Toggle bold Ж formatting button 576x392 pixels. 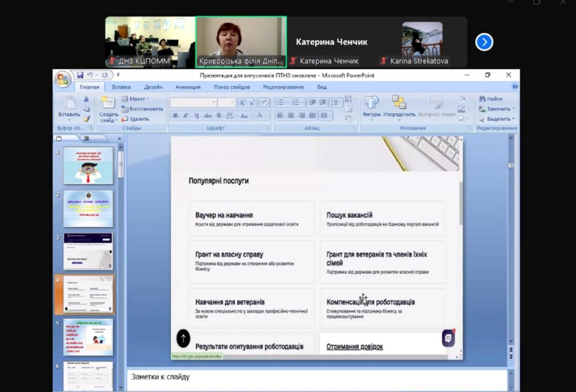point(175,116)
